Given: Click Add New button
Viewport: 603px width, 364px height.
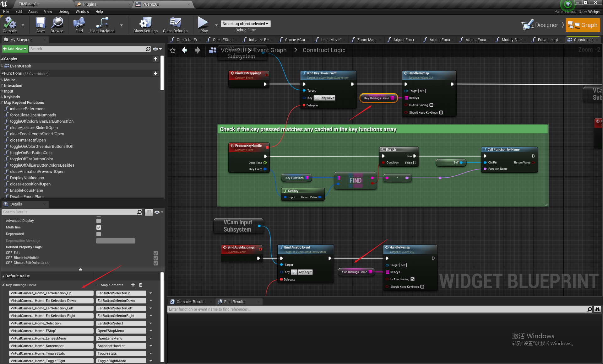Looking at the screenshot, I should [15, 49].
